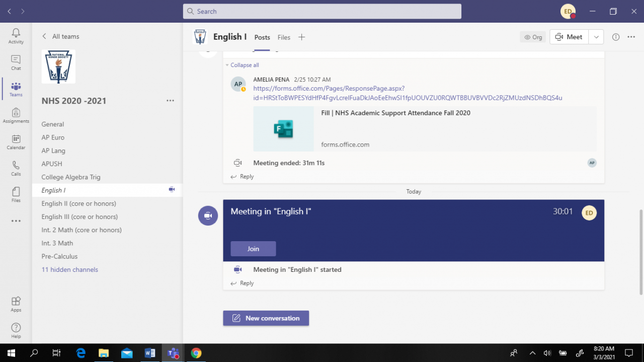This screenshot has width=644, height=362.
Task: Click the Search input field
Action: 322,11
